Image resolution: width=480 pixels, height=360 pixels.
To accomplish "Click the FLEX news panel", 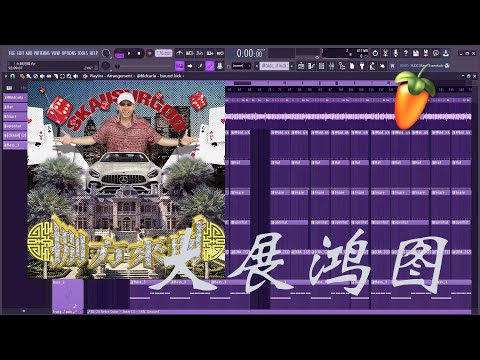I will pyautogui.click(x=424, y=66).
